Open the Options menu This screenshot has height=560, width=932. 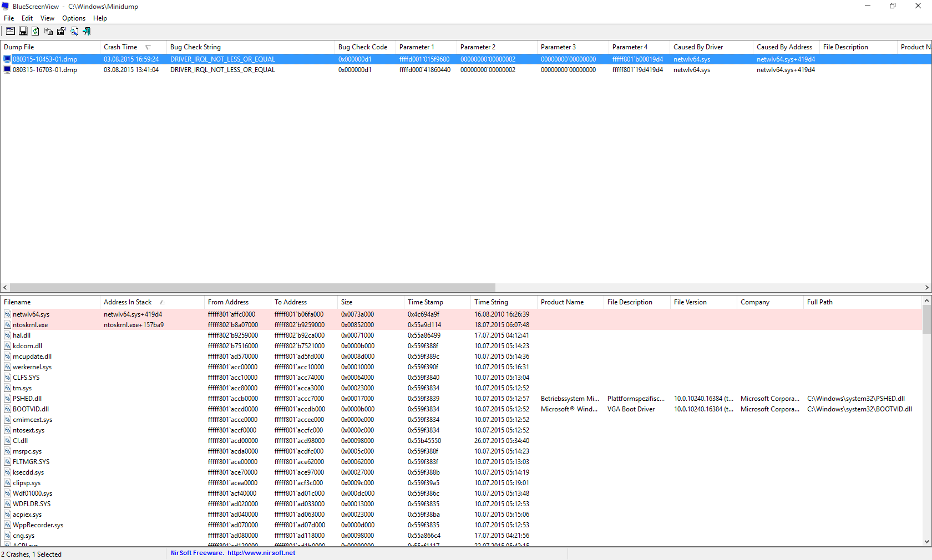coord(74,18)
